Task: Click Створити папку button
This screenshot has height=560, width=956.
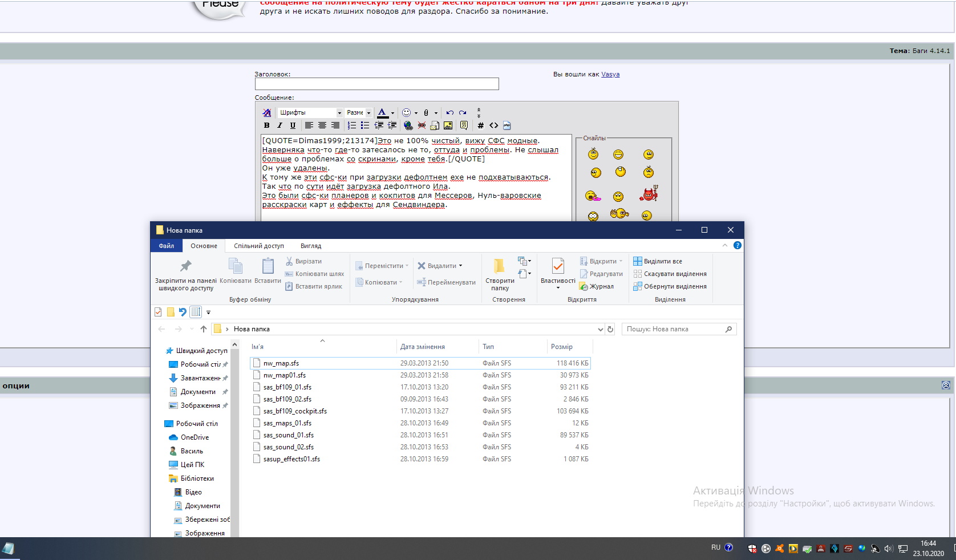Action: point(500,275)
